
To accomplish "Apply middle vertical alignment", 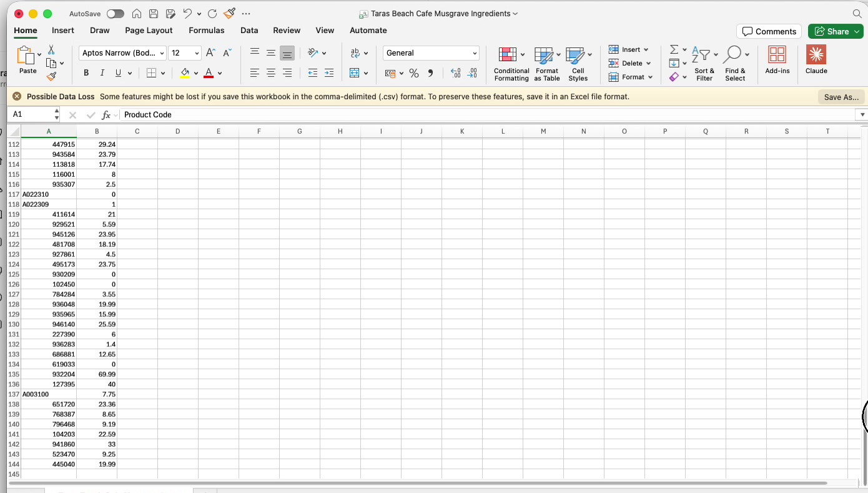I will [x=271, y=53].
